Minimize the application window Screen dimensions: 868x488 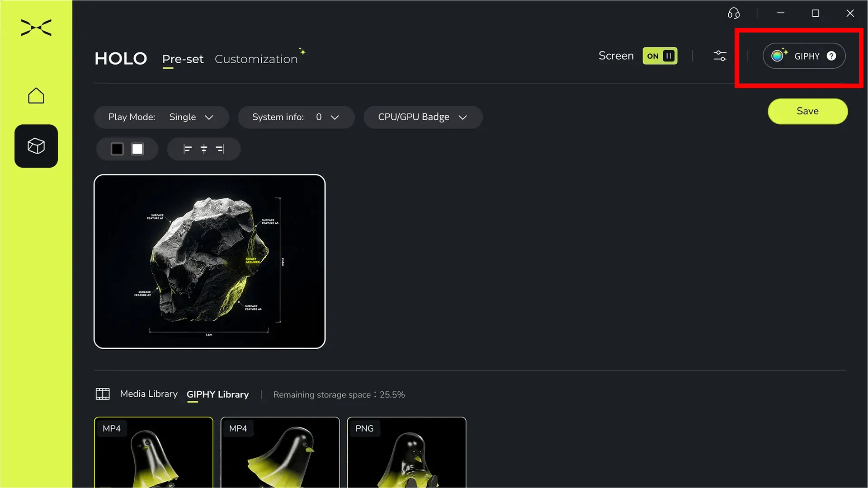pyautogui.click(x=781, y=13)
